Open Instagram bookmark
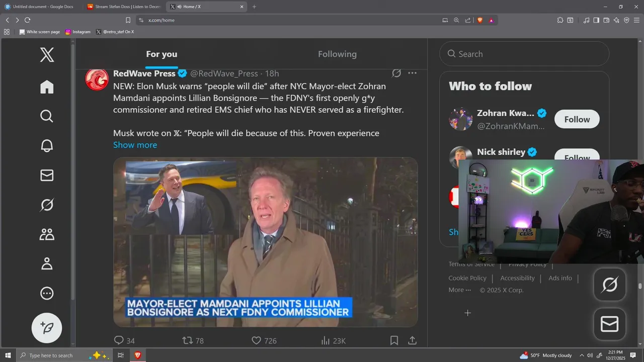This screenshot has height=362, width=644. click(x=78, y=32)
